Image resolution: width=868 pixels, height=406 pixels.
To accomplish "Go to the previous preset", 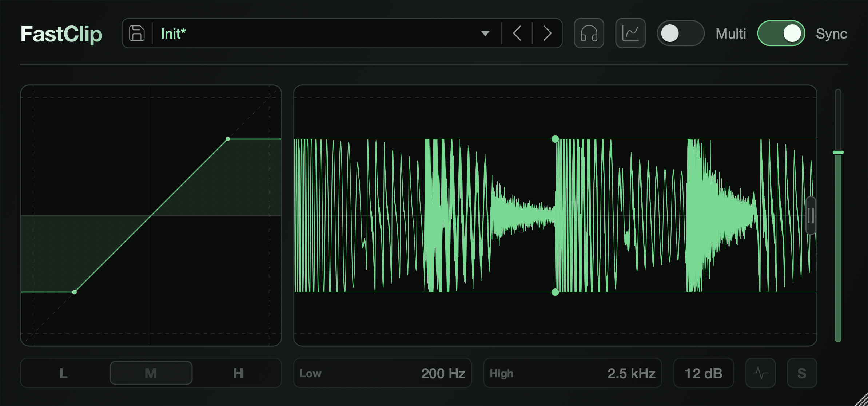I will [x=517, y=33].
